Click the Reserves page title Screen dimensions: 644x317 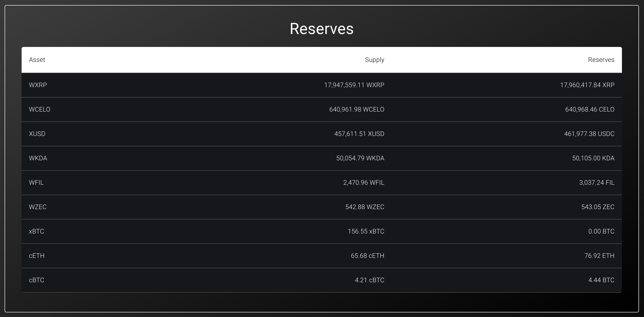pyautogui.click(x=322, y=29)
